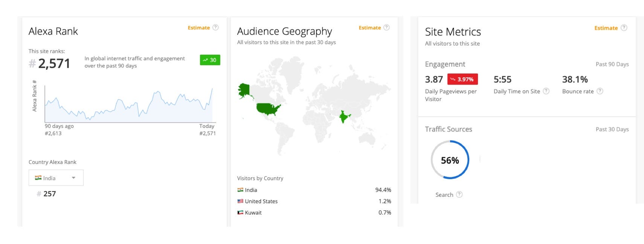Viewport: 644px width, 244px height.
Task: Click the '90 days ago' chart label
Action: click(59, 126)
